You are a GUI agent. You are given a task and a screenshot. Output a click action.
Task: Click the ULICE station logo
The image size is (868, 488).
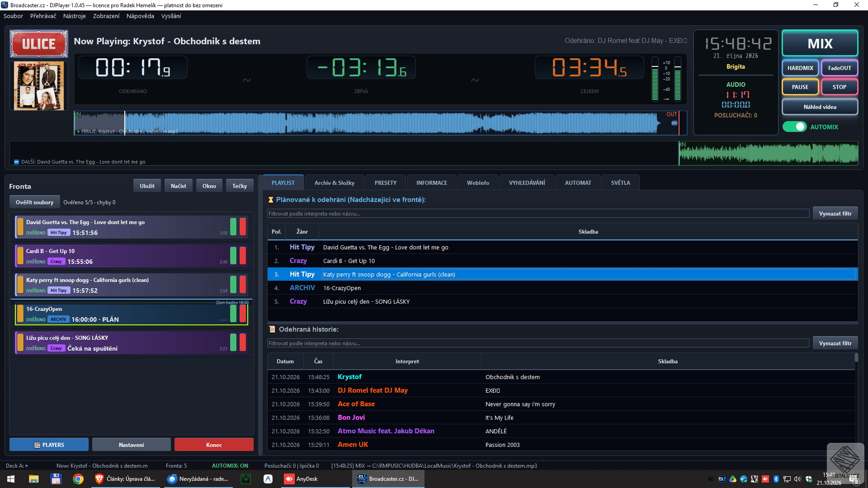click(39, 44)
